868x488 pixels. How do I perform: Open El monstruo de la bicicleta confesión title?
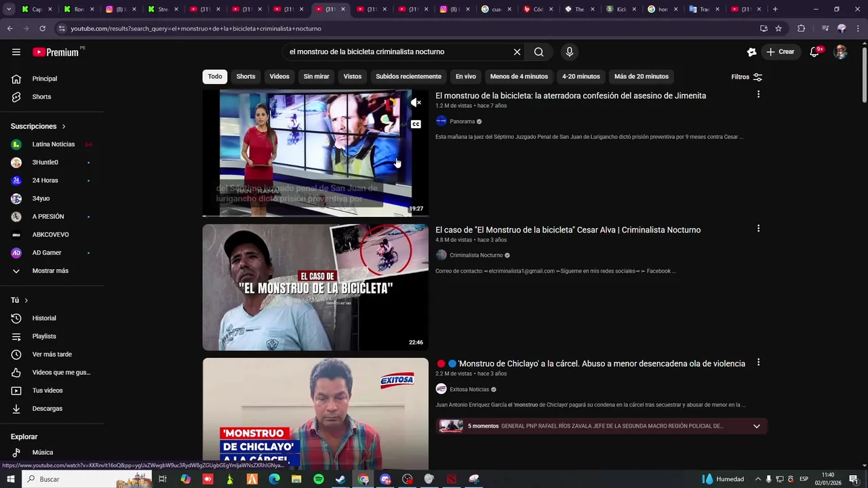click(x=570, y=96)
